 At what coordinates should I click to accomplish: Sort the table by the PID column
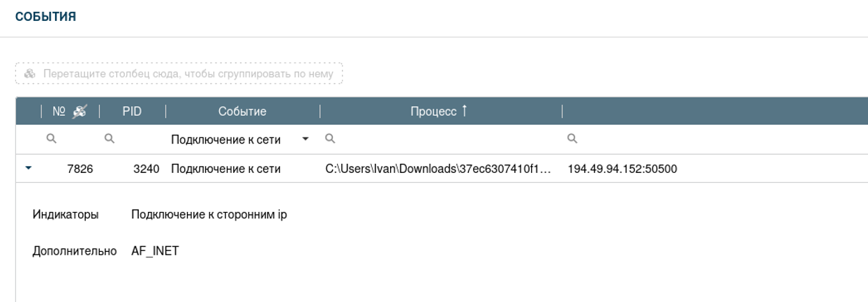133,112
